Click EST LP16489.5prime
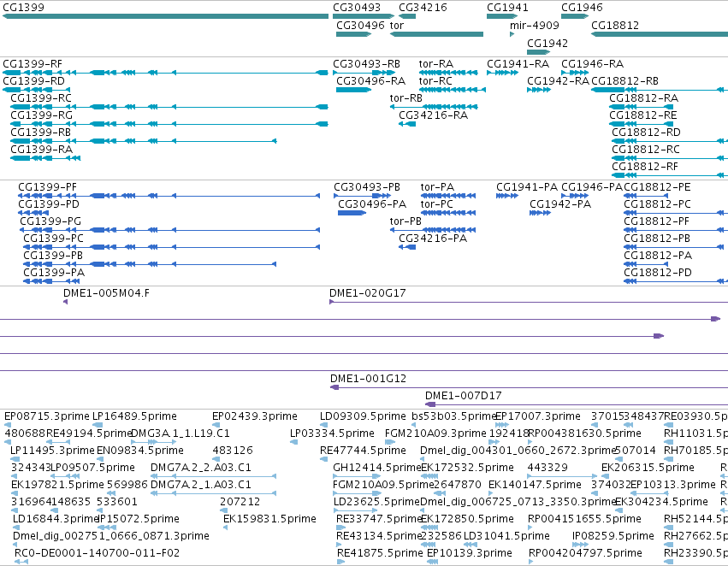Image resolution: width=728 pixels, height=566 pixels. pyautogui.click(x=134, y=416)
